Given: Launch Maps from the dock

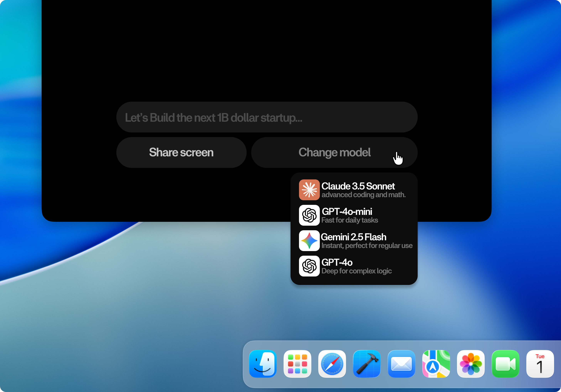Looking at the screenshot, I should pos(436,364).
